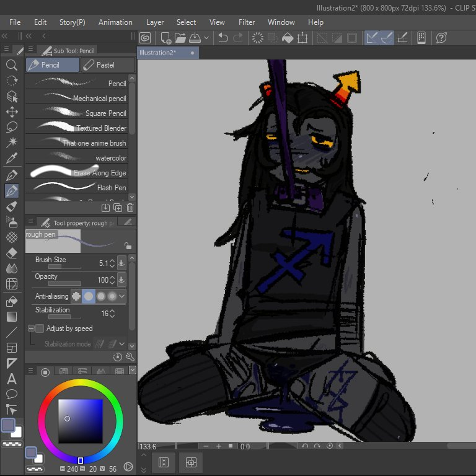Viewport: 476px width, 476px height.
Task: Choose the Mechanical pencil brush
Action: click(76, 98)
